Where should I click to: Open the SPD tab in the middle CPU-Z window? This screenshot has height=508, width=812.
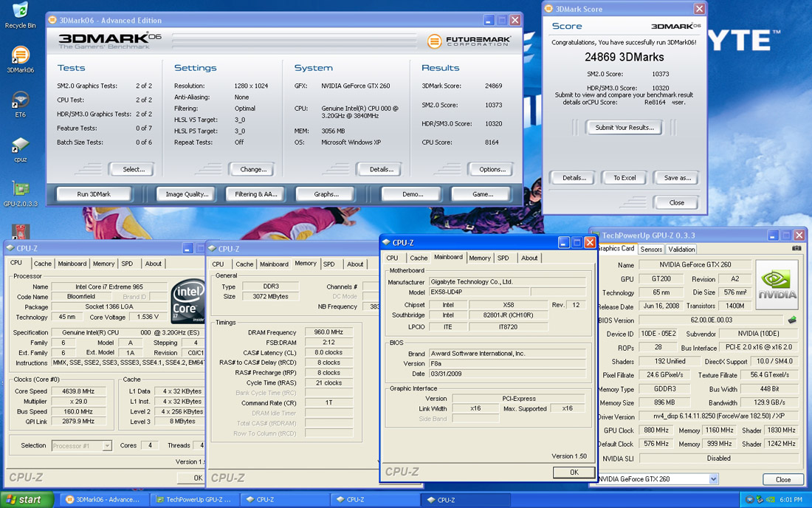328,264
